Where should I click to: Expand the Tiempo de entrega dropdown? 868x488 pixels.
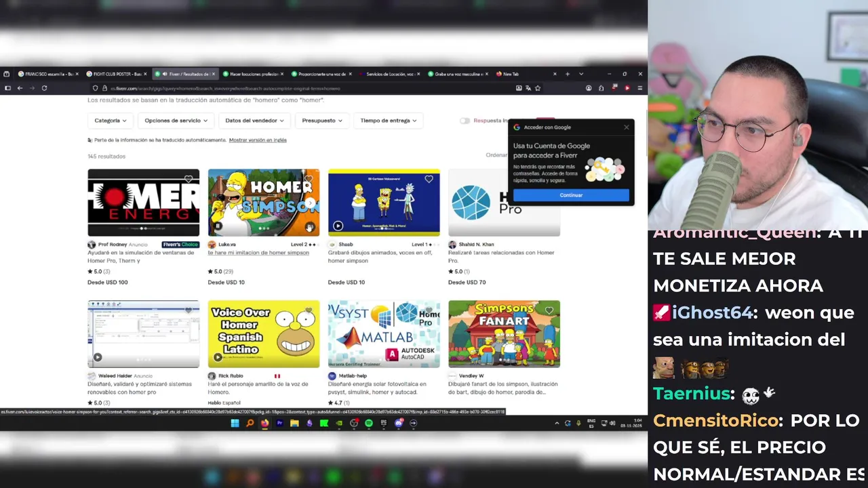388,121
